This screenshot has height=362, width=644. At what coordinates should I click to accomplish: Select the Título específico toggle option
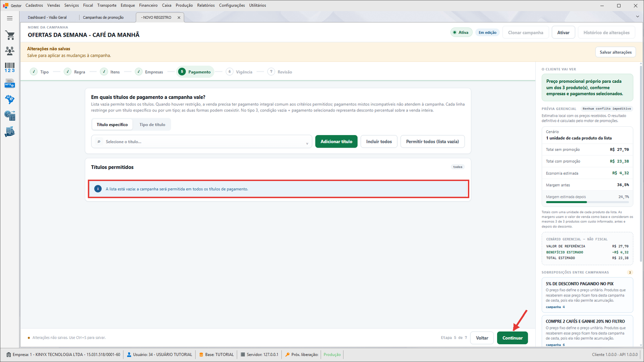[112, 125]
